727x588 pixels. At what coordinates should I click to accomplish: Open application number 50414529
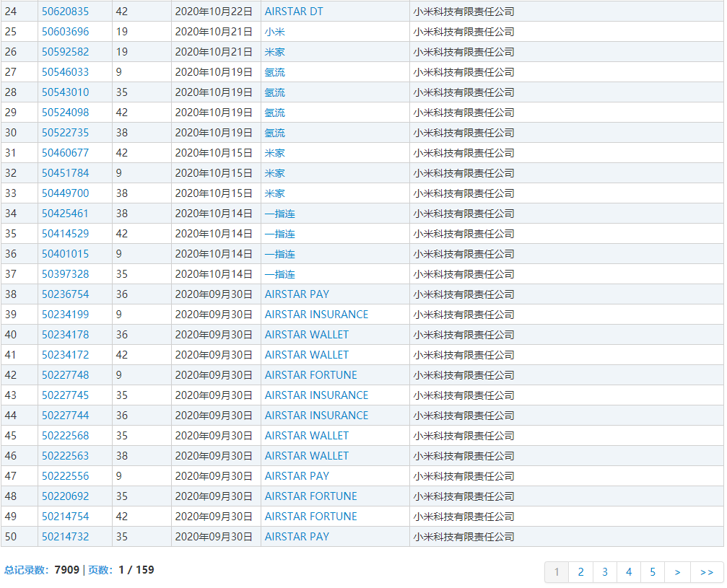tap(66, 234)
